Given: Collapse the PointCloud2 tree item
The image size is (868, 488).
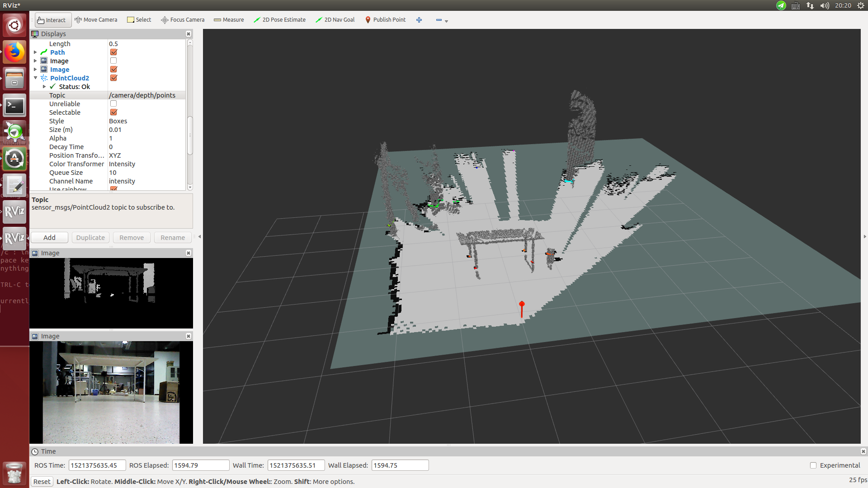Looking at the screenshot, I should 35,78.
